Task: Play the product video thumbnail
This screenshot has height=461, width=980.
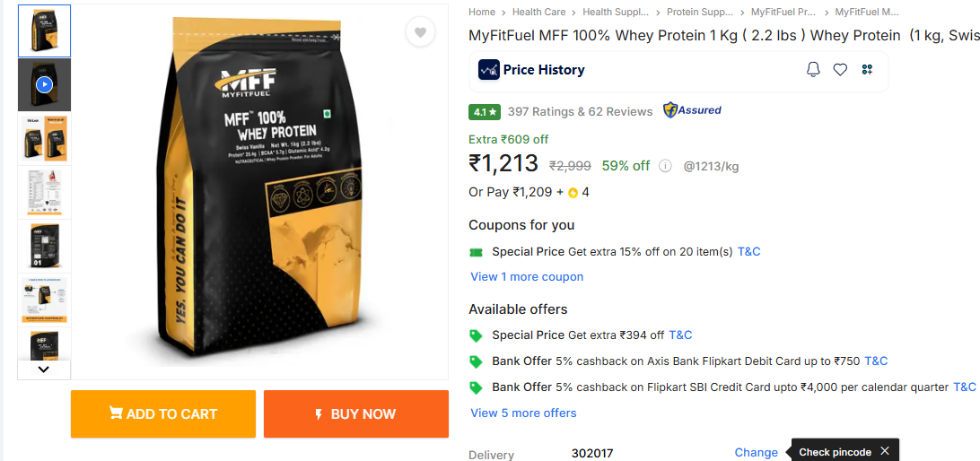Action: click(x=44, y=85)
